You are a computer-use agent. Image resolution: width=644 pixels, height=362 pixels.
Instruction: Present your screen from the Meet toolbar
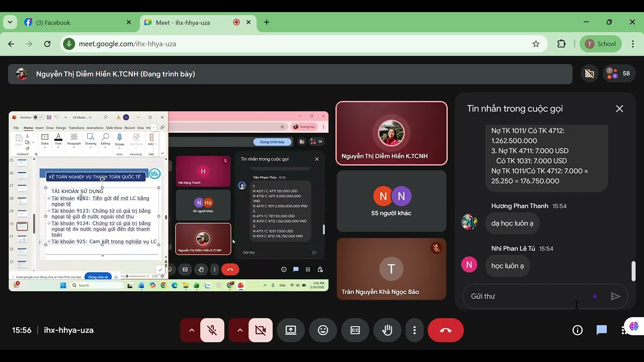coord(291,330)
